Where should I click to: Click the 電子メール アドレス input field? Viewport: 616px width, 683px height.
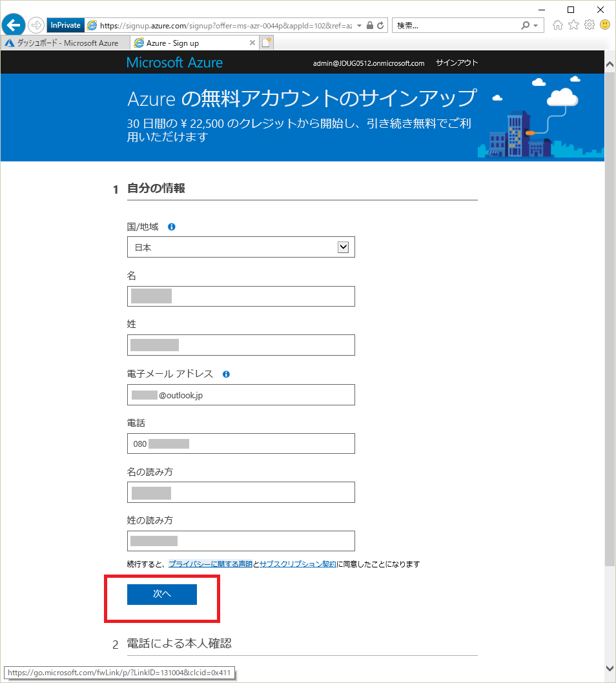241,394
